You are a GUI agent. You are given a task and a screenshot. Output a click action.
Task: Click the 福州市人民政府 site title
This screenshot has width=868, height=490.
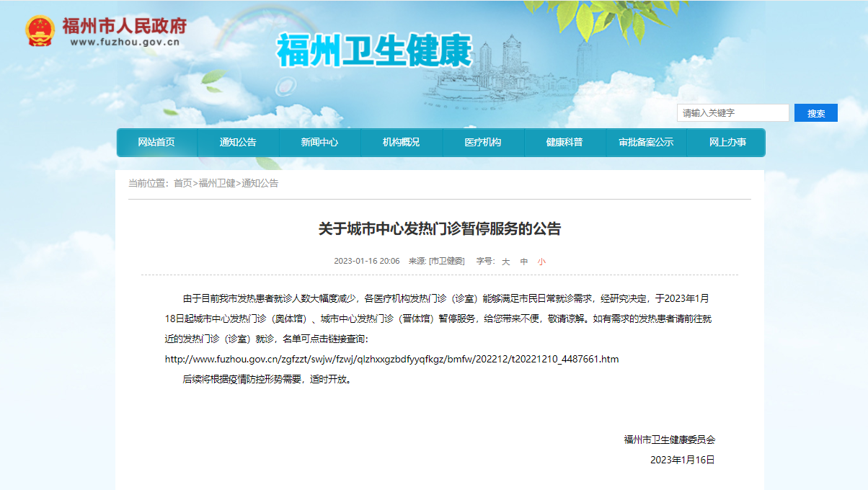pyautogui.click(x=124, y=26)
